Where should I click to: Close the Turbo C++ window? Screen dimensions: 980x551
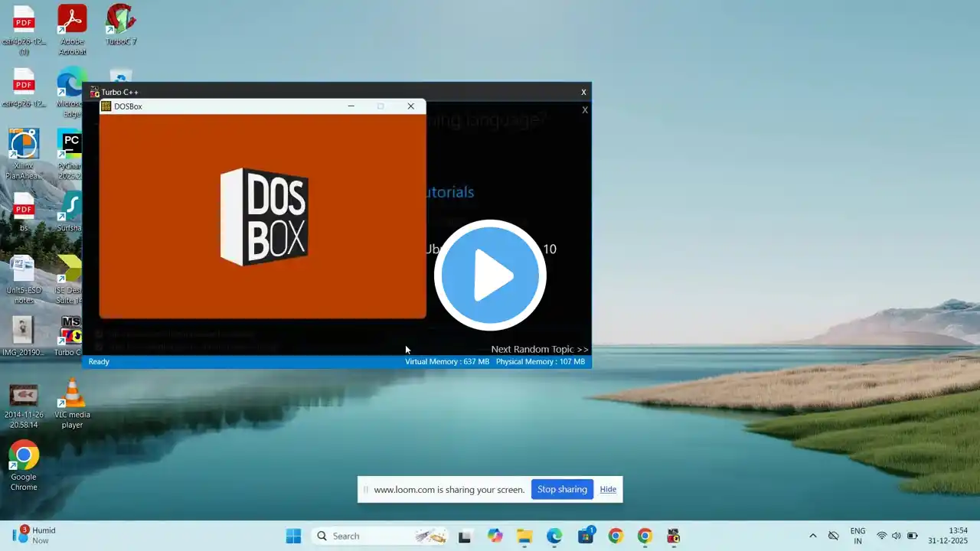tap(583, 92)
